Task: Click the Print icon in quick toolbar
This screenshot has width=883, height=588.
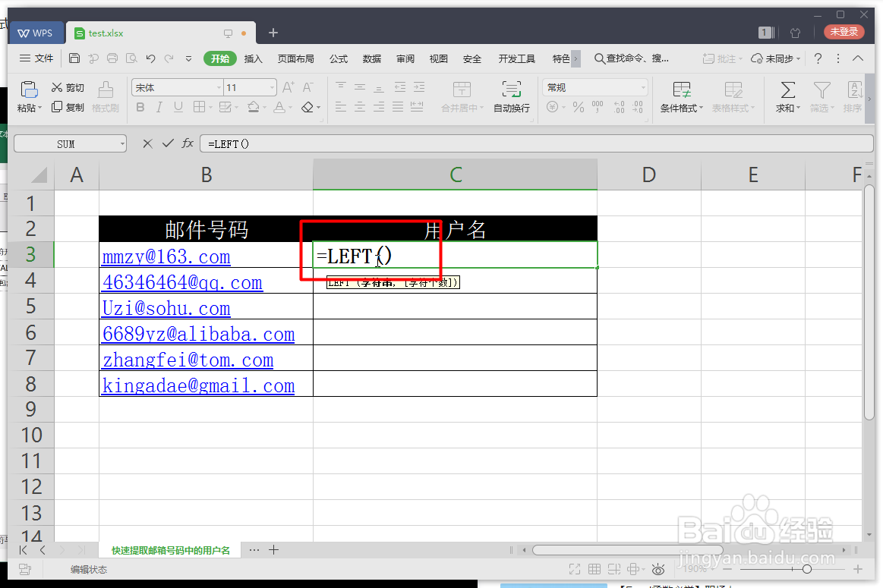Action: 112,58
